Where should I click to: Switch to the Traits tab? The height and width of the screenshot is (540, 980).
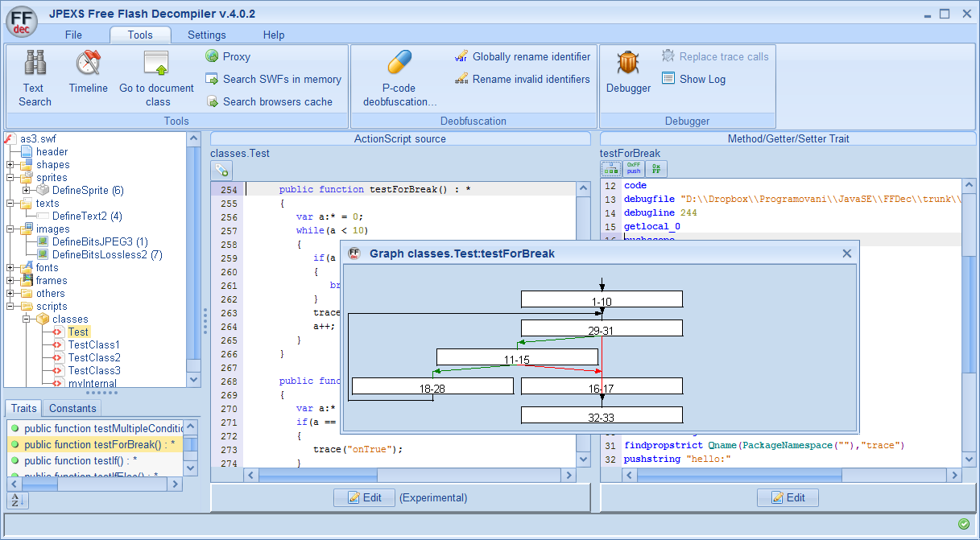tap(24, 409)
